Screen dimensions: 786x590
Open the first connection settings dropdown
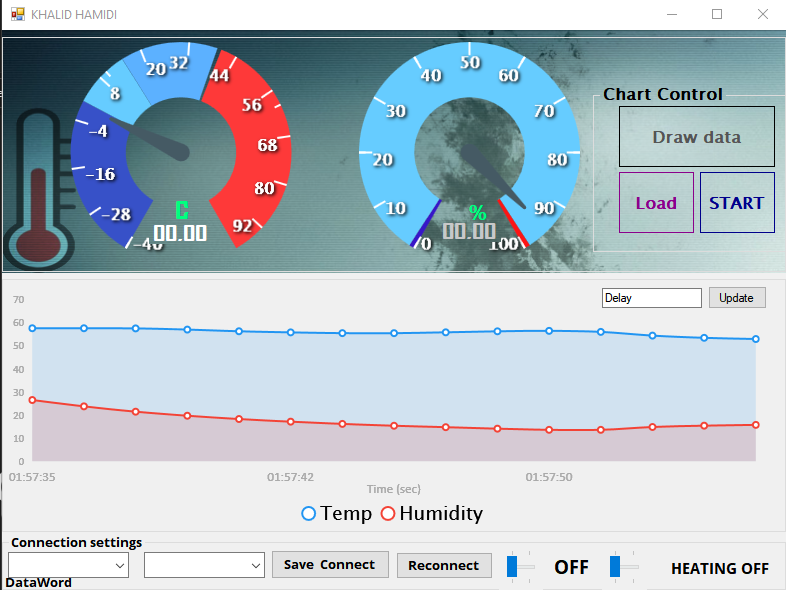(x=68, y=565)
